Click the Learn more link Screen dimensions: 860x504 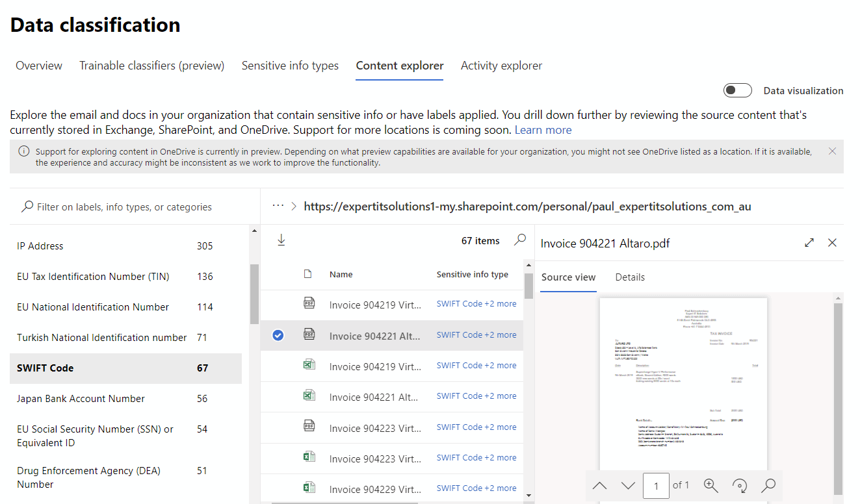[x=543, y=129]
